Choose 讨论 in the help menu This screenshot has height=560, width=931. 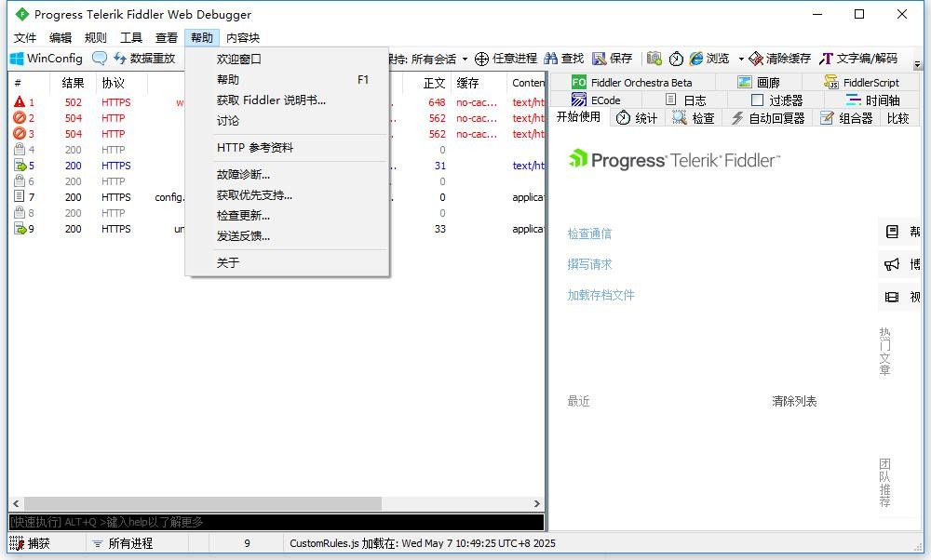tap(288, 121)
